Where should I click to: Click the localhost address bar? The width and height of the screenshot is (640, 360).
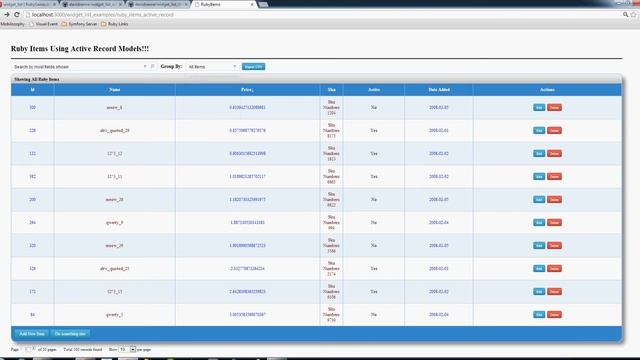tap(322, 14)
